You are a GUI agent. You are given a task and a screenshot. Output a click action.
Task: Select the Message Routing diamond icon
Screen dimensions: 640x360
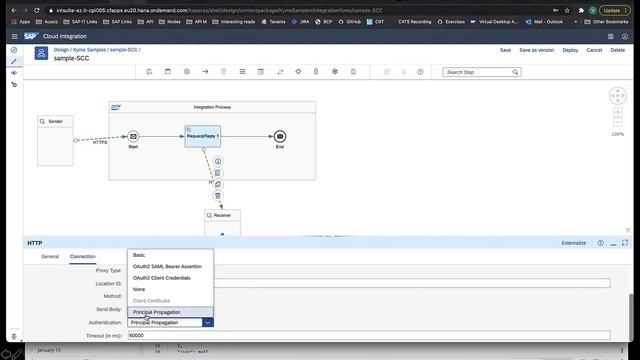298,72
